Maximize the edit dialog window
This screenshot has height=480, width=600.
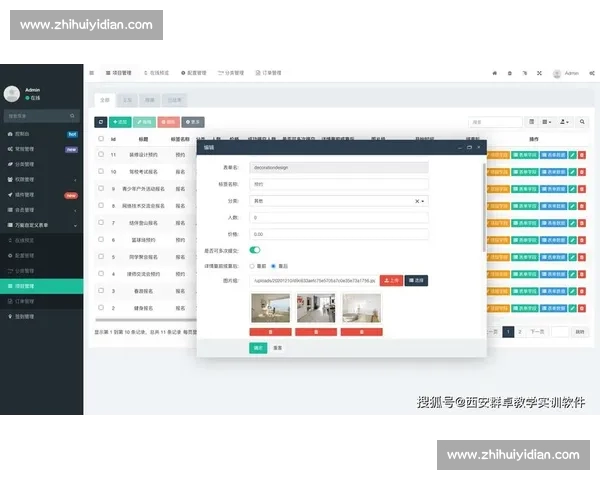[469, 147]
